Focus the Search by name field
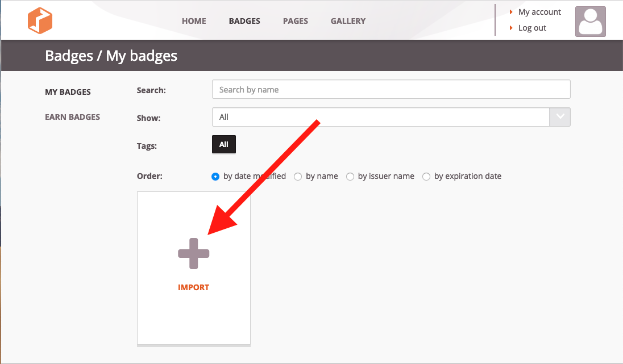This screenshot has height=364, width=623. click(x=391, y=89)
